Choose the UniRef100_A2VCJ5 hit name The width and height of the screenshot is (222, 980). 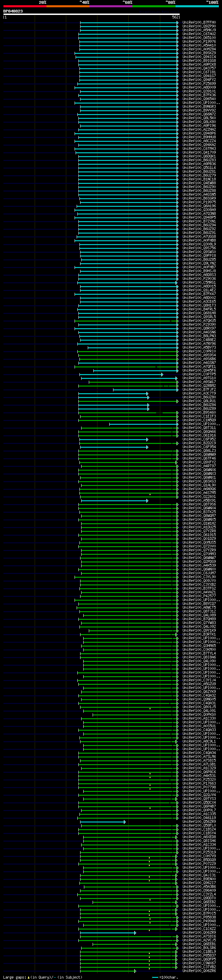point(199,940)
